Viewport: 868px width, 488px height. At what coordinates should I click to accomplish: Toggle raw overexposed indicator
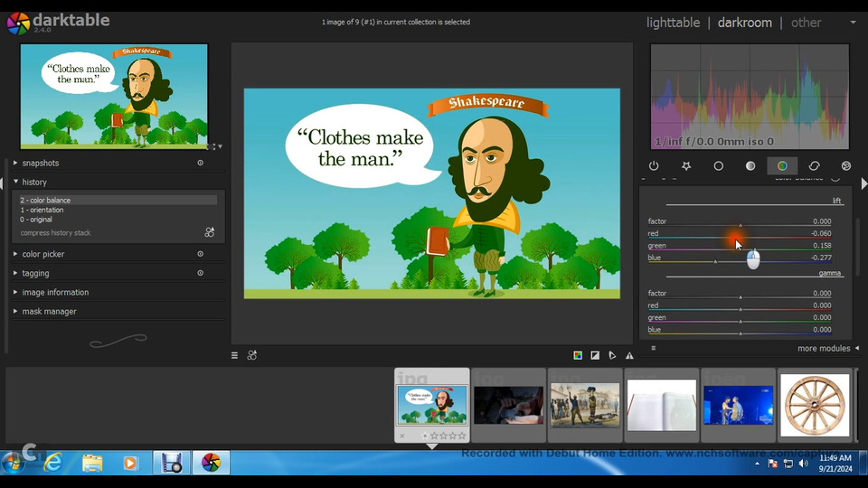[x=578, y=355]
